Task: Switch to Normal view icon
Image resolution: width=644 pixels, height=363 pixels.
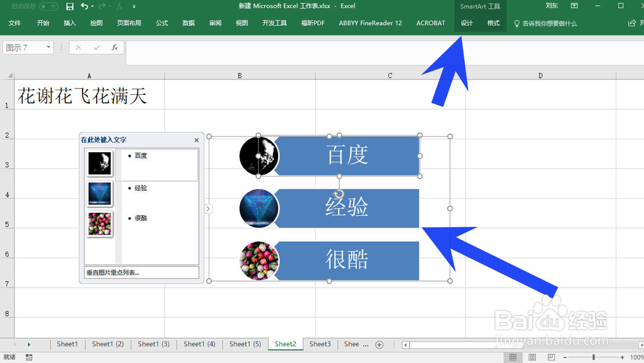Action: pos(513,357)
